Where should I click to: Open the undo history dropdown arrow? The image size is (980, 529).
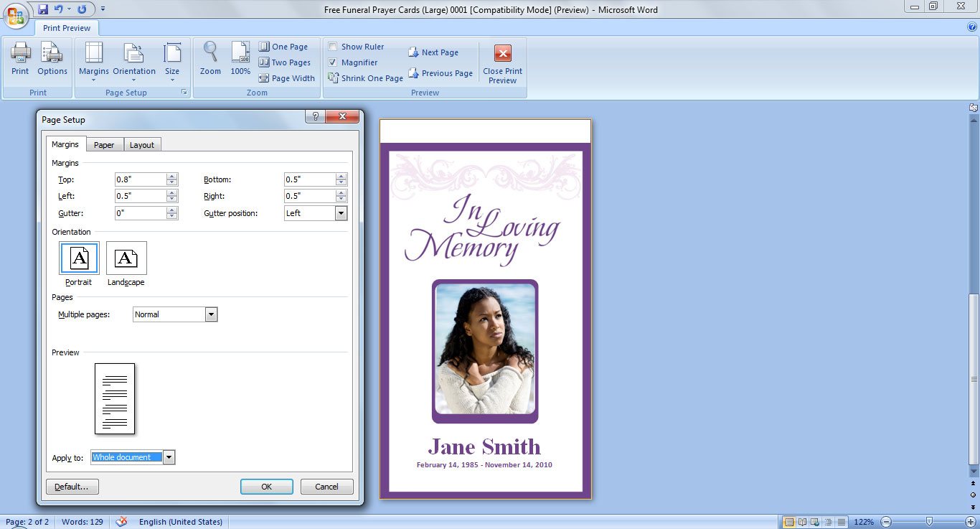click(x=69, y=9)
